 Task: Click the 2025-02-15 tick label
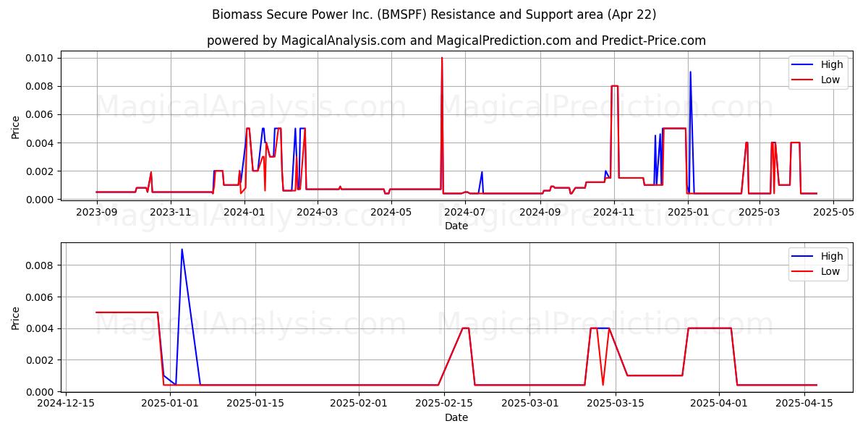click(x=444, y=404)
